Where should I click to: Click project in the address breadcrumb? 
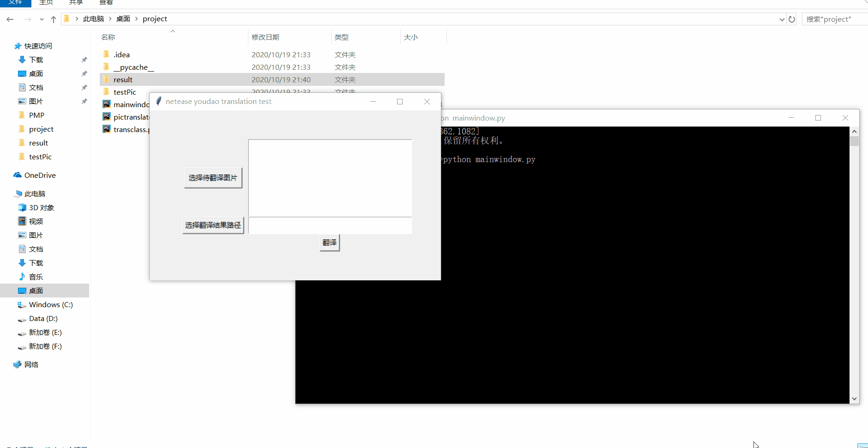pos(155,19)
